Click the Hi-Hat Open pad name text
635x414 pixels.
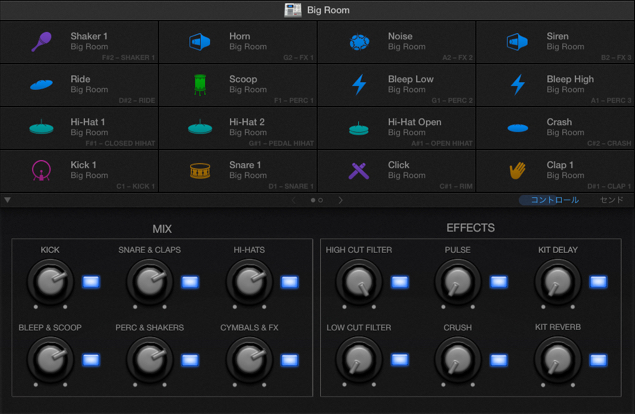pos(415,122)
